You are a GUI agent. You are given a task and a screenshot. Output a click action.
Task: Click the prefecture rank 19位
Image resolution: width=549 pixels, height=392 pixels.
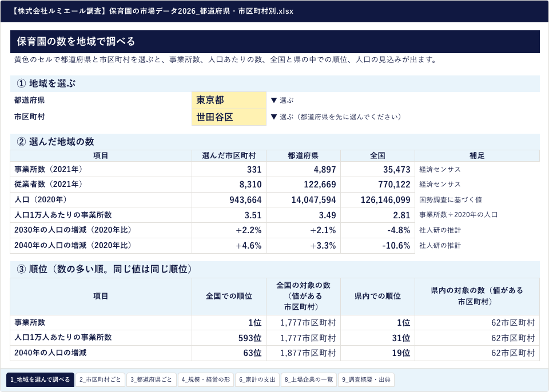coord(378,353)
